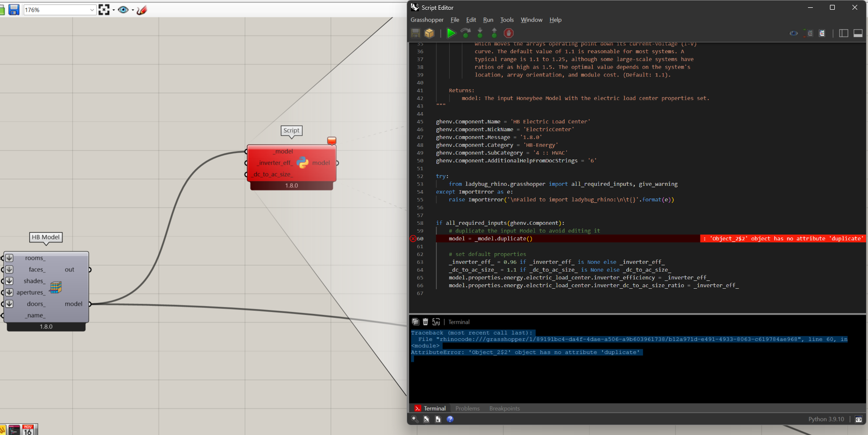
Task: Click the Step Out debug icon
Action: click(494, 33)
